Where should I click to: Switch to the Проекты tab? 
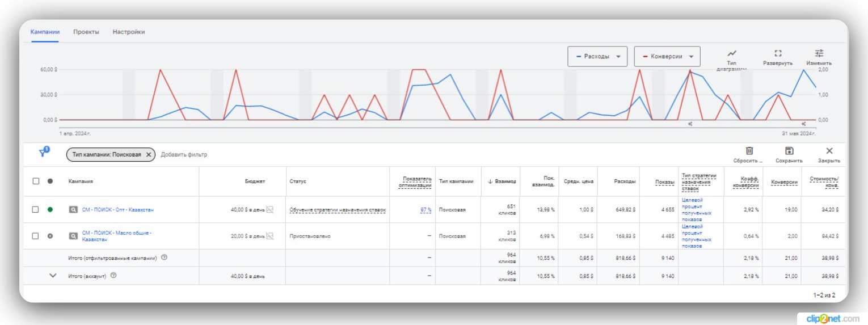(86, 32)
